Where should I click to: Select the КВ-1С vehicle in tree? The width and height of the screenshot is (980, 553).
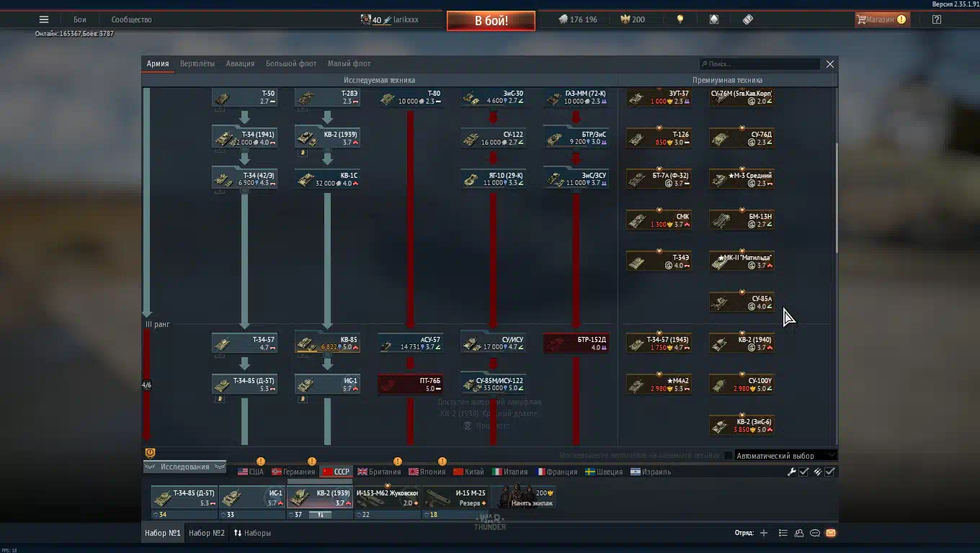point(327,179)
